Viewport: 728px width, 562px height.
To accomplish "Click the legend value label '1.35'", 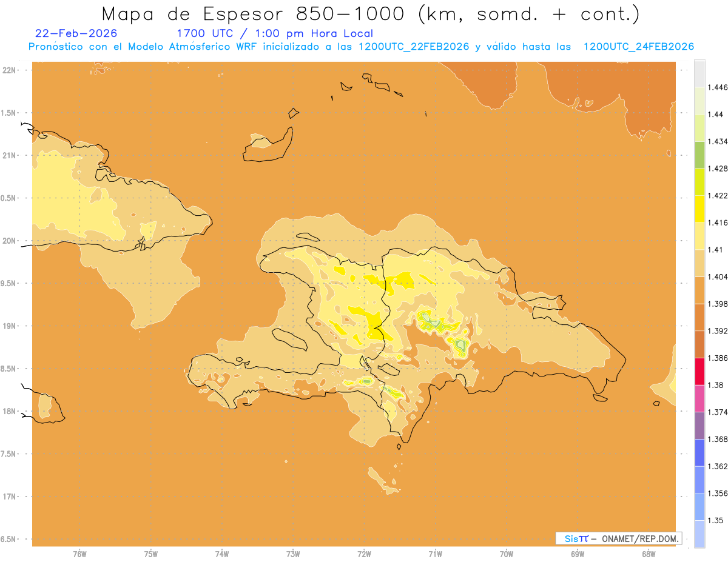I will (x=715, y=521).
